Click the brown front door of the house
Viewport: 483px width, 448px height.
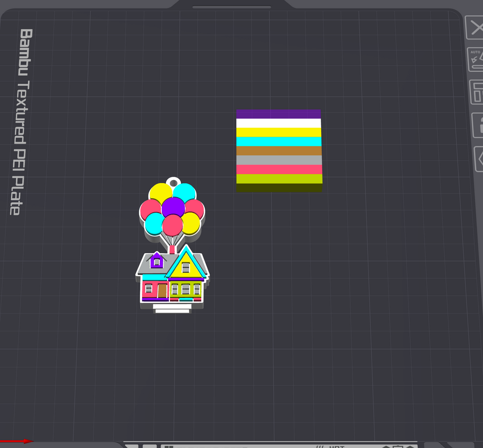[x=162, y=290]
